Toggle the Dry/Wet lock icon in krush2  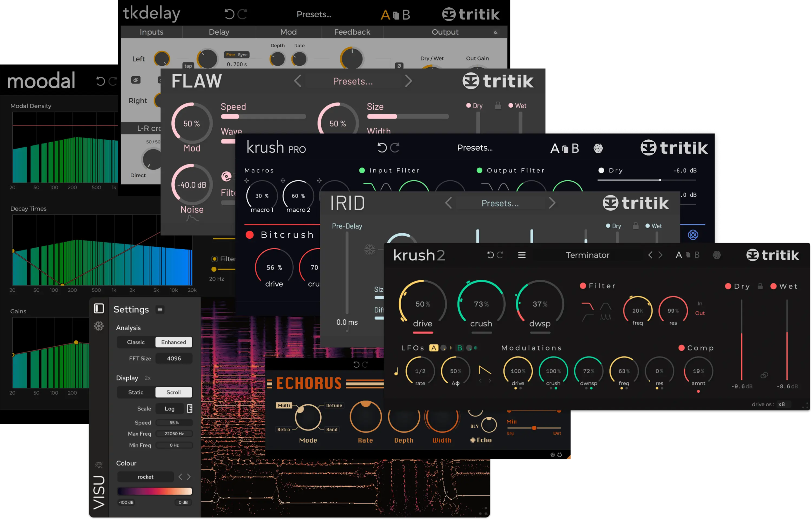pyautogui.click(x=760, y=286)
